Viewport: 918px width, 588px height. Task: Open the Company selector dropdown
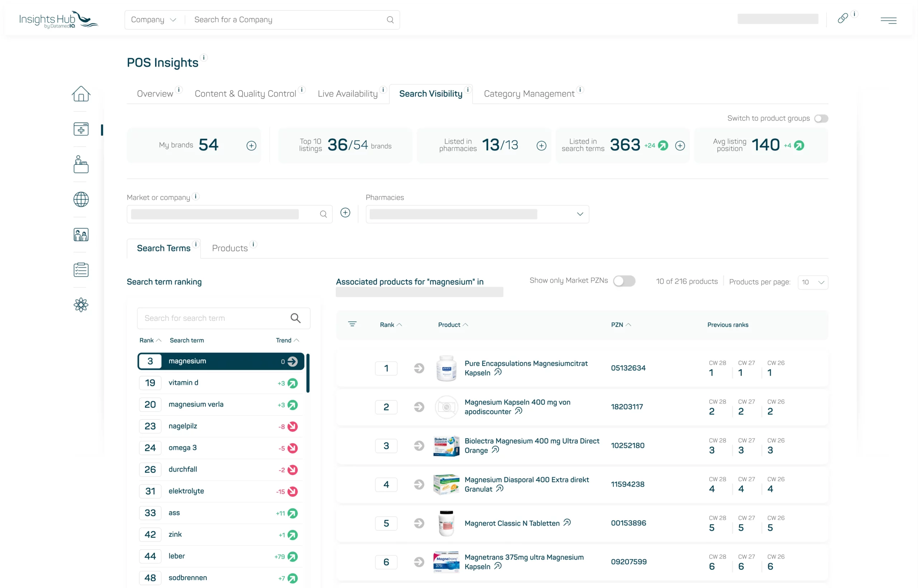coord(153,19)
